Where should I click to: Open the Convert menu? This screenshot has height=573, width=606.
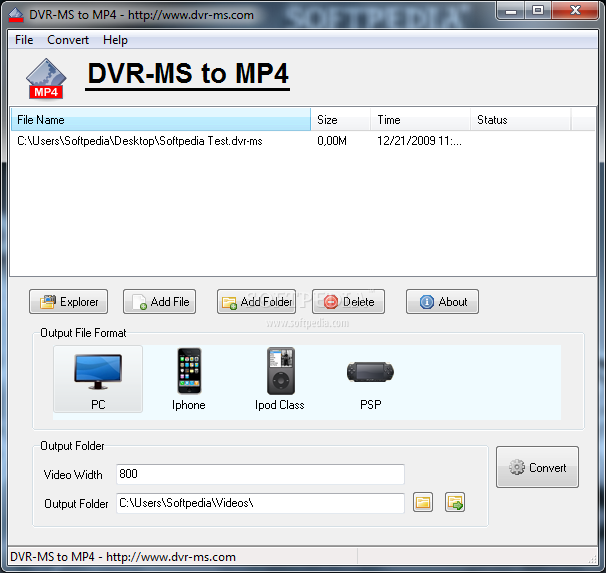[x=68, y=40]
